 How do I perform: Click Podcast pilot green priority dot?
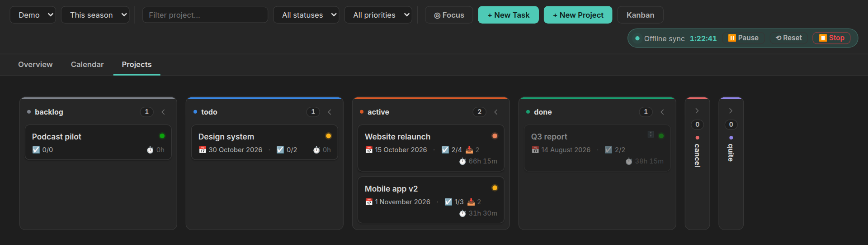162,136
